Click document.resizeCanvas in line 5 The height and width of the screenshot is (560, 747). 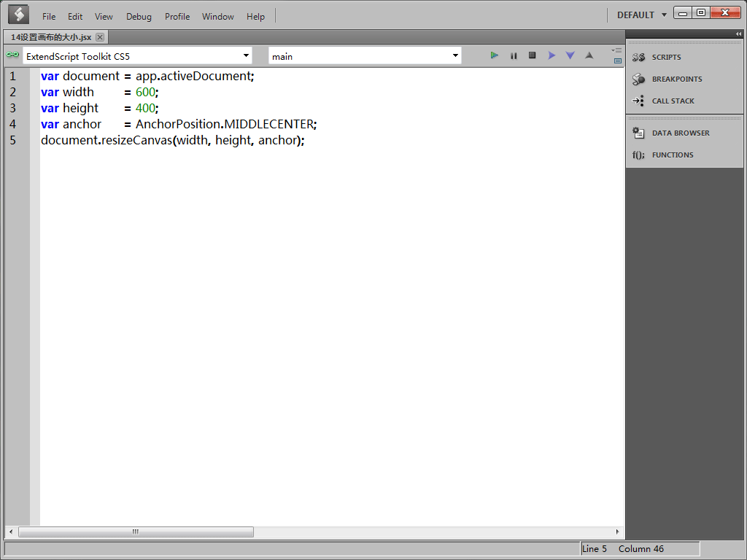(x=107, y=140)
